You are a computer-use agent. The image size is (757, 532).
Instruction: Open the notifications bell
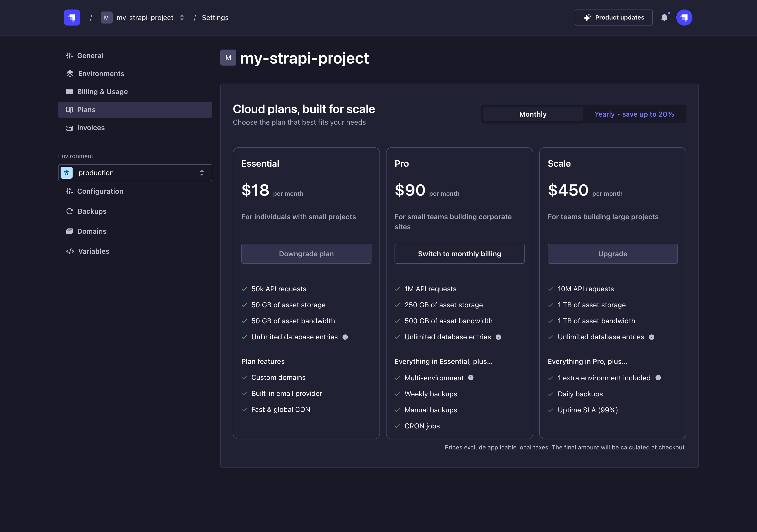tap(664, 18)
